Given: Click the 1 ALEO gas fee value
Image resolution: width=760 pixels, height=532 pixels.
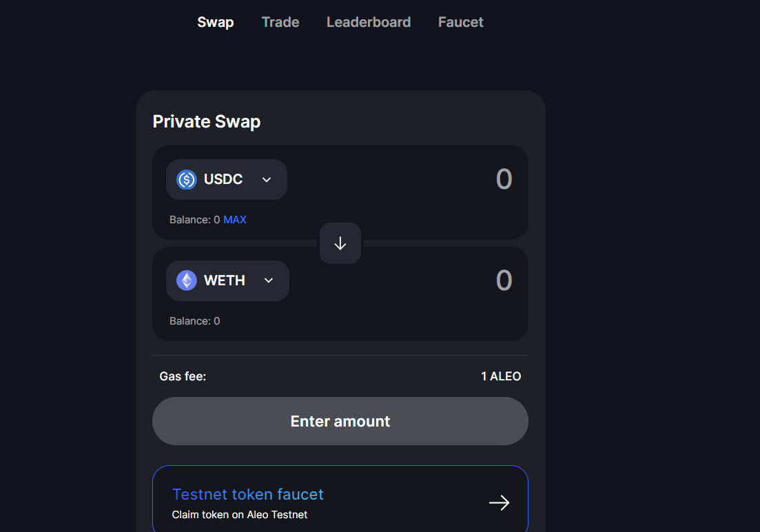Looking at the screenshot, I should tap(501, 376).
